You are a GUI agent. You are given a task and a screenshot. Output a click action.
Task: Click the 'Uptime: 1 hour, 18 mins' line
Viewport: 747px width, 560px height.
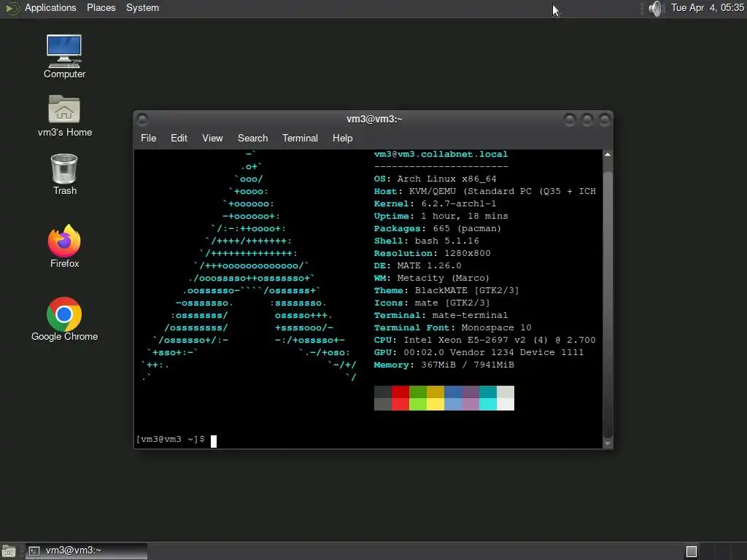coord(441,216)
